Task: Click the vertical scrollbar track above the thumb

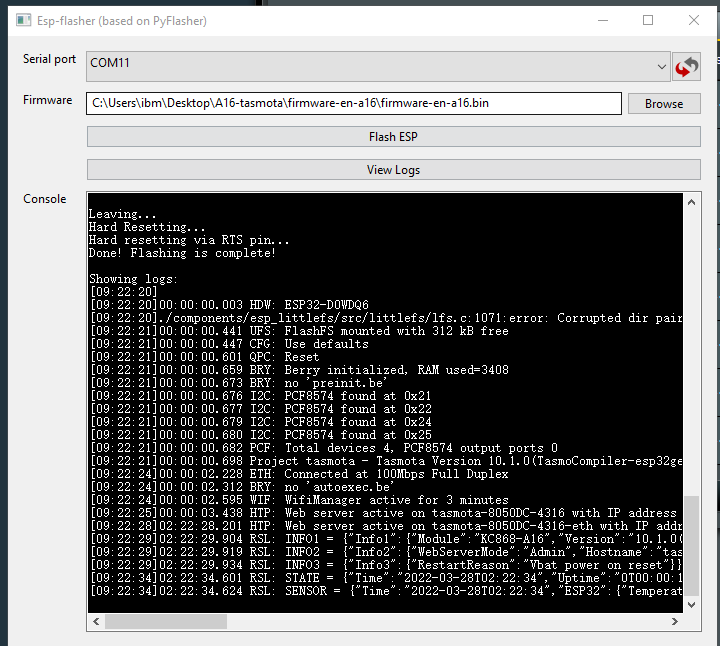Action: click(x=692, y=350)
